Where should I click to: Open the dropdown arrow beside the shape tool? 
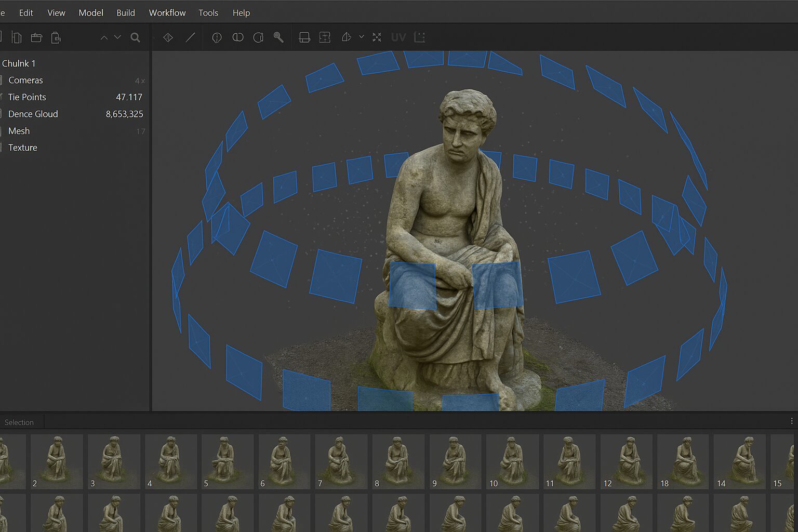coord(362,37)
